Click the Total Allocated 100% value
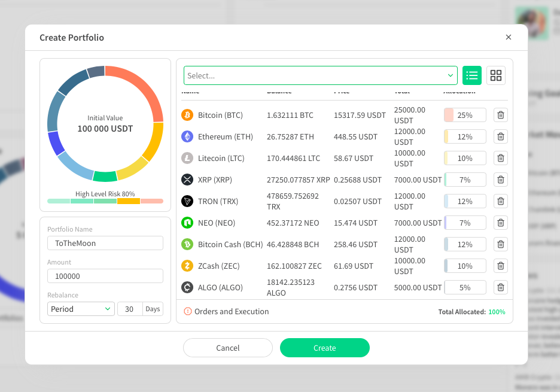This screenshot has width=560, height=392. (x=497, y=312)
